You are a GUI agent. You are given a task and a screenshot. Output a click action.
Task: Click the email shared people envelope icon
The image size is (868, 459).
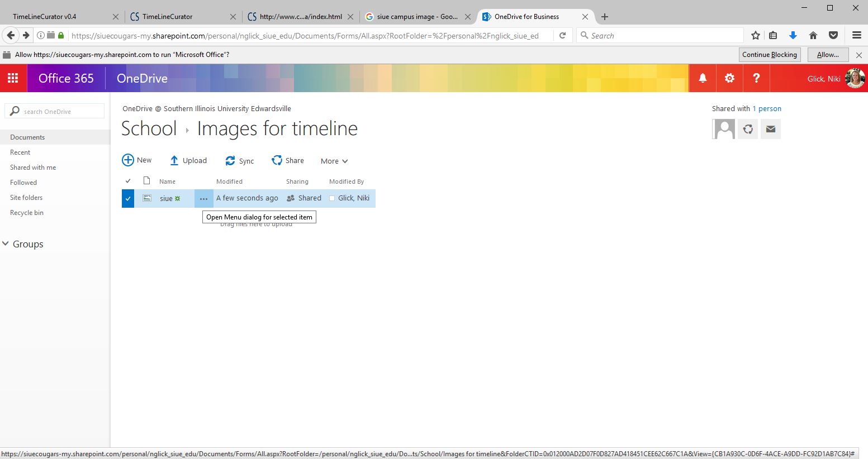coord(770,129)
